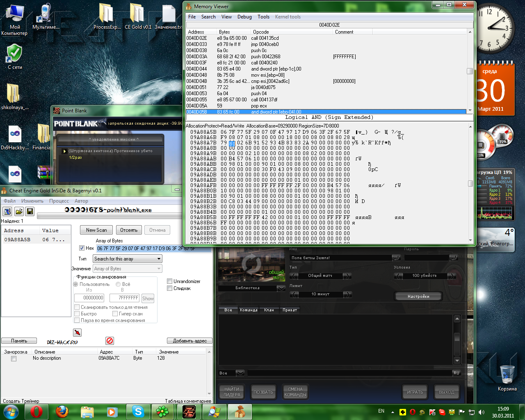Viewport: 525px width, 420px height.
Task: Enable the Спидхак checkbox
Action: (x=169, y=288)
